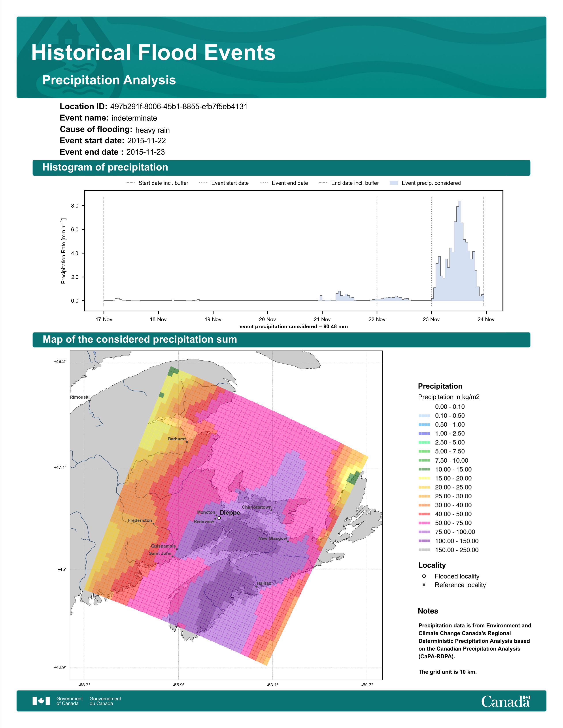563x728 pixels.
Task: Click the 23 Nov x-axis tick label
Action: click(431, 319)
